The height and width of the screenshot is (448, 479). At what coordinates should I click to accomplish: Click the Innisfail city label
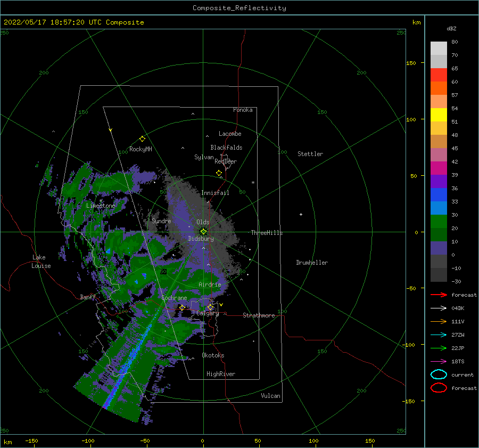[215, 193]
